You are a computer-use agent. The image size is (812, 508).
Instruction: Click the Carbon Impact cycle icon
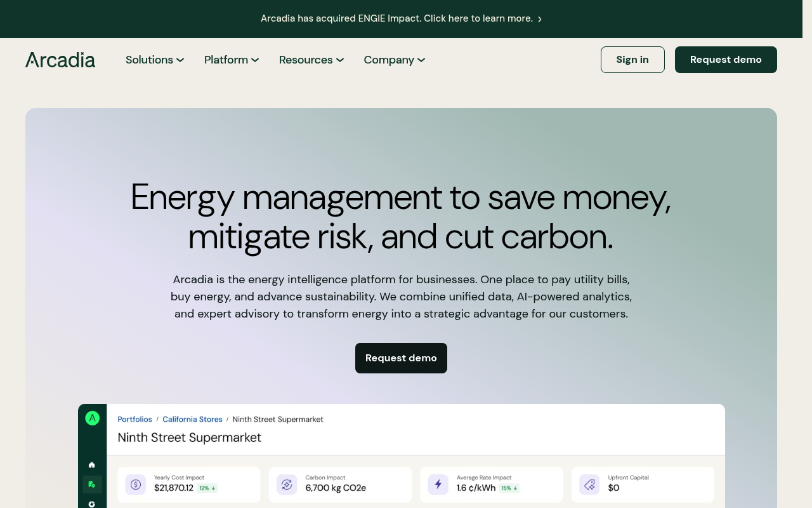point(287,485)
